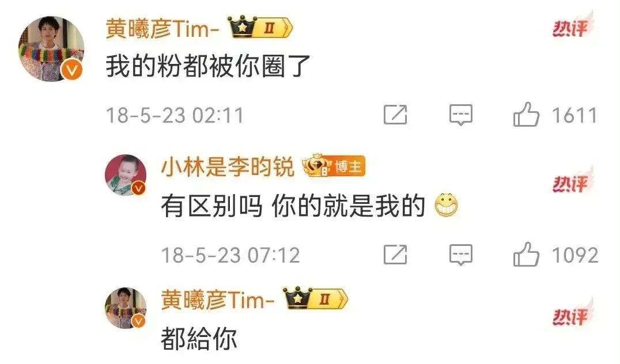Select the reply text 都給你
The height and width of the screenshot is (364, 620).
pyautogui.click(x=199, y=339)
